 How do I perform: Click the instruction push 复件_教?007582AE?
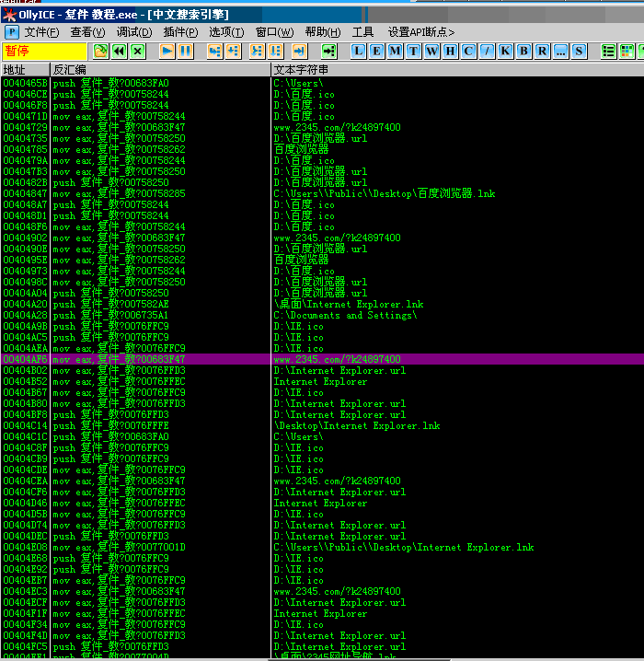(x=110, y=304)
